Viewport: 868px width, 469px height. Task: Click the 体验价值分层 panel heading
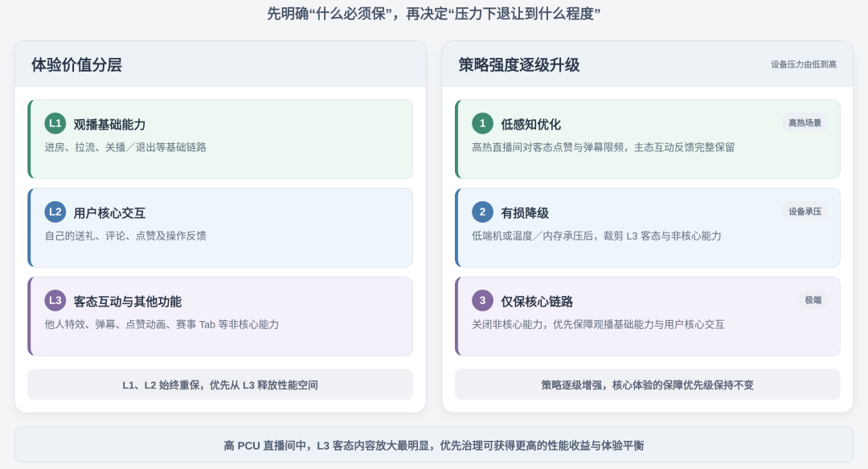click(x=76, y=65)
